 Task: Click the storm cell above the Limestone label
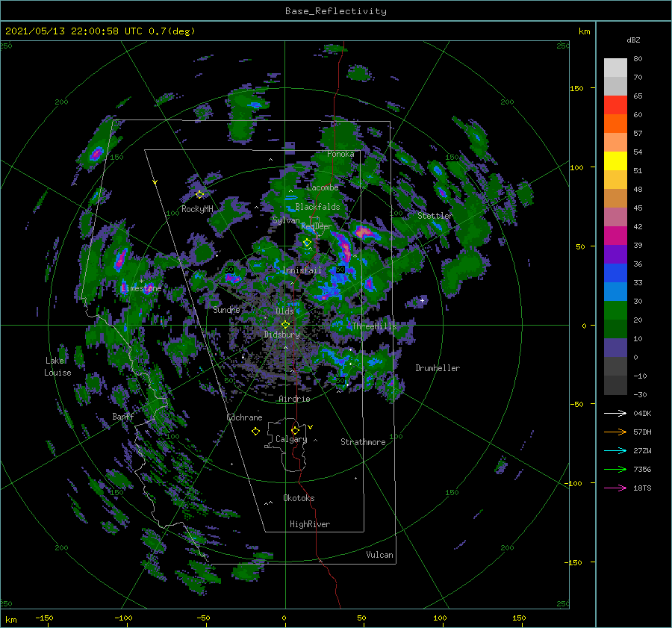(121, 258)
